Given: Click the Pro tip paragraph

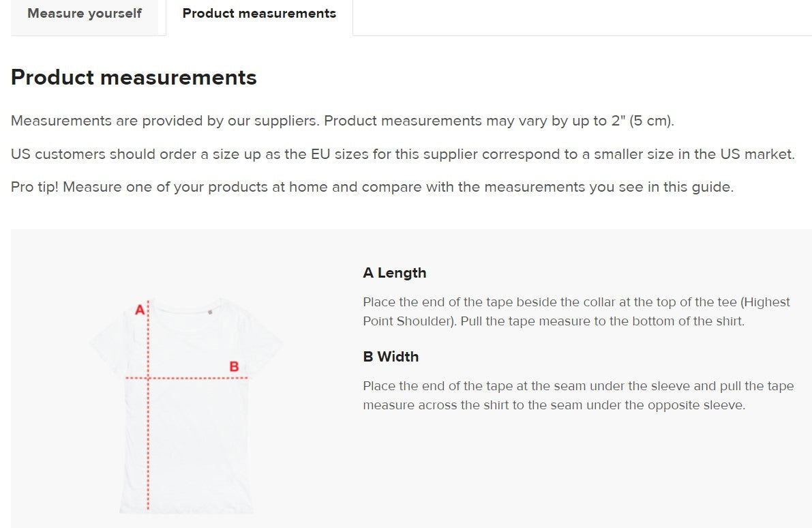Looking at the screenshot, I should click(372, 186).
